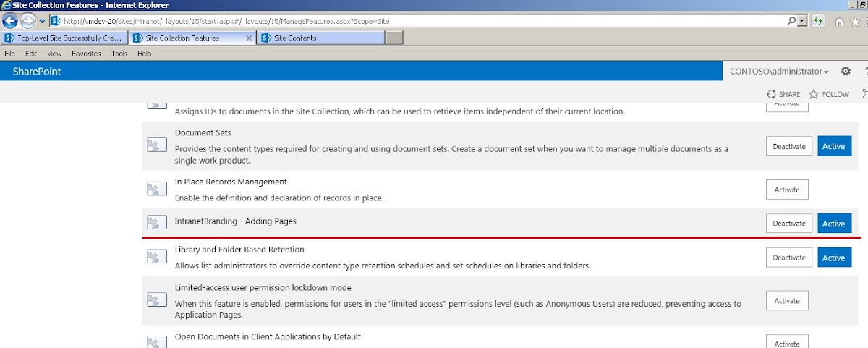The height and width of the screenshot is (348, 868).
Task: Go back with the browser Back arrow
Action: 10,21
